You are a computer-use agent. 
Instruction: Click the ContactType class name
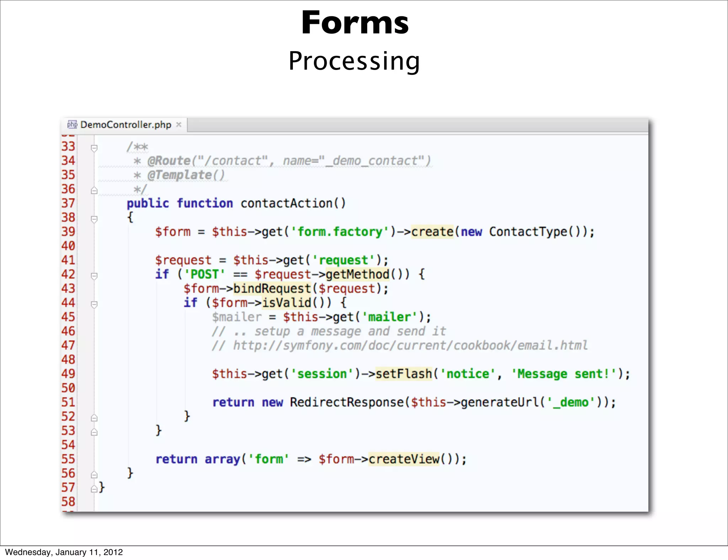point(528,232)
